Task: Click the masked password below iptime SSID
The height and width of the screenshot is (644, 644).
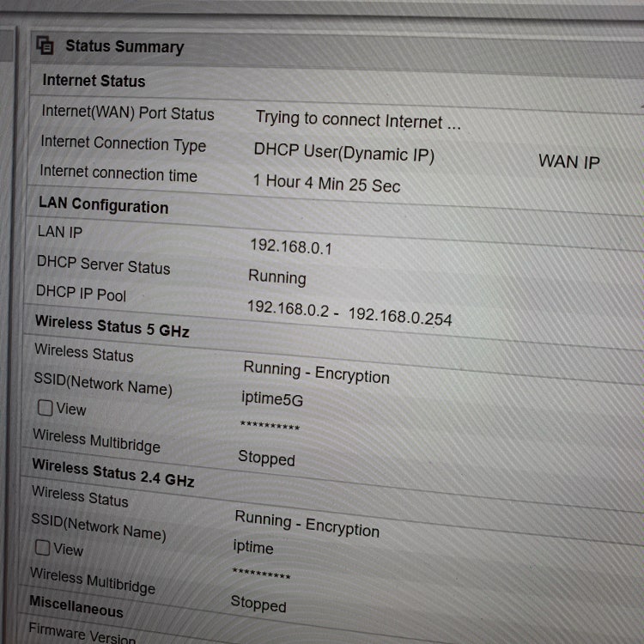Action: tap(261, 574)
